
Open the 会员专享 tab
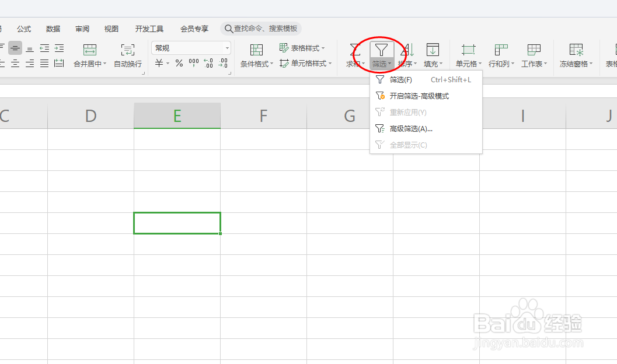(194, 29)
